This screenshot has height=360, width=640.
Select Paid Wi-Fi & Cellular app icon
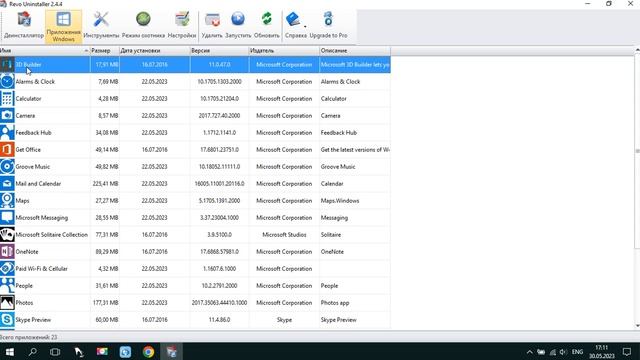click(x=7, y=269)
